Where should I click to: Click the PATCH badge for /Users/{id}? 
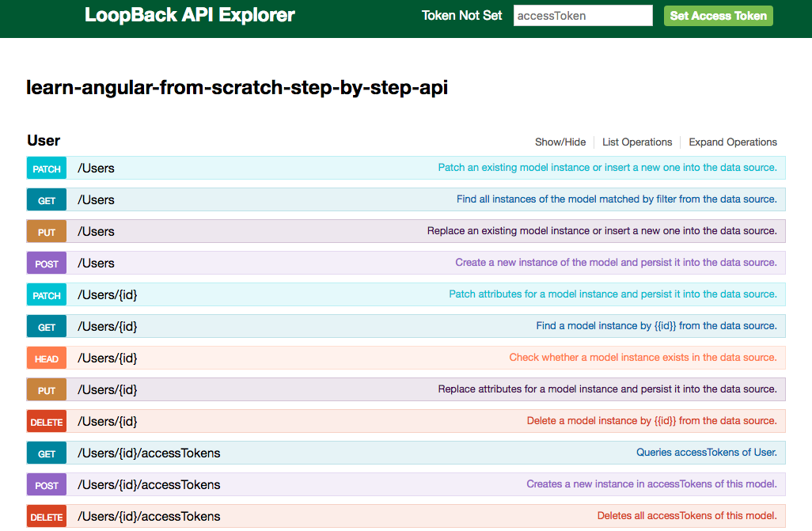47,294
